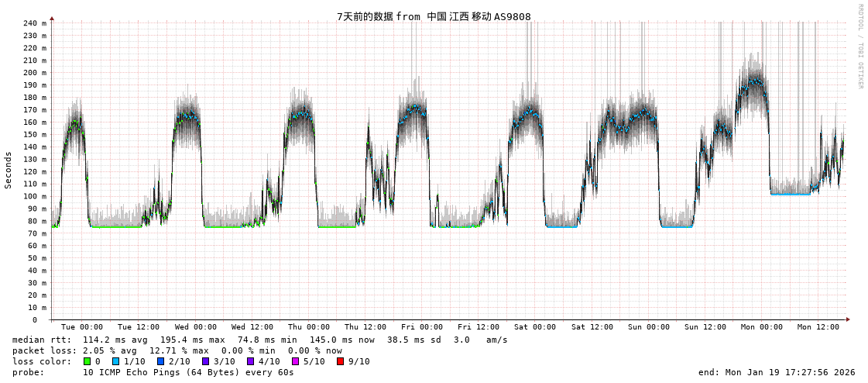The width and height of the screenshot is (868, 383).
Task: Select the Sat 00:00 time axis label
Action: pos(535,327)
